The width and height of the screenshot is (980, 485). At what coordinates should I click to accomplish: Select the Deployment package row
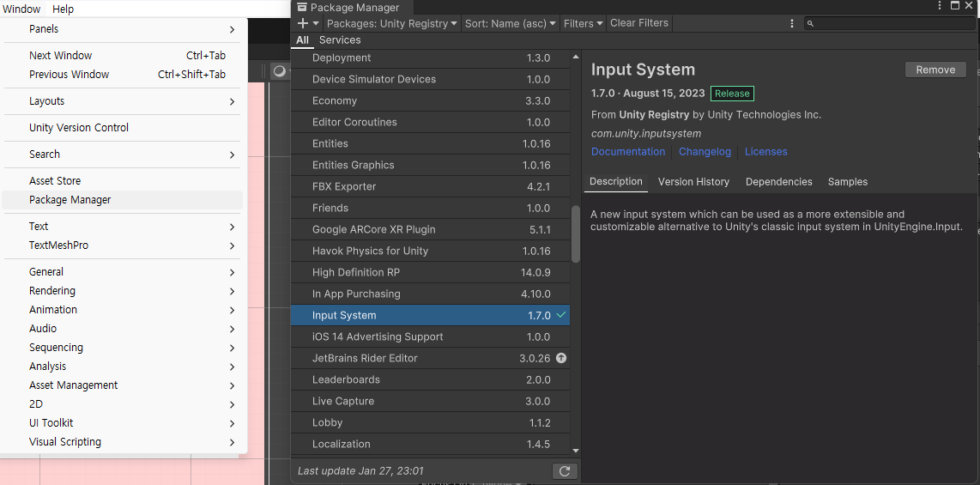431,58
